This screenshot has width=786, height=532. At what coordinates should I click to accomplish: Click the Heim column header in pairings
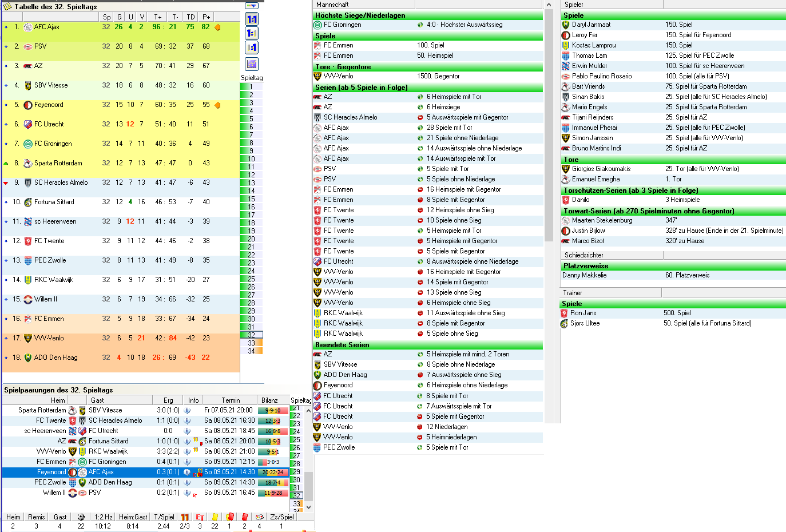pyautogui.click(x=35, y=400)
